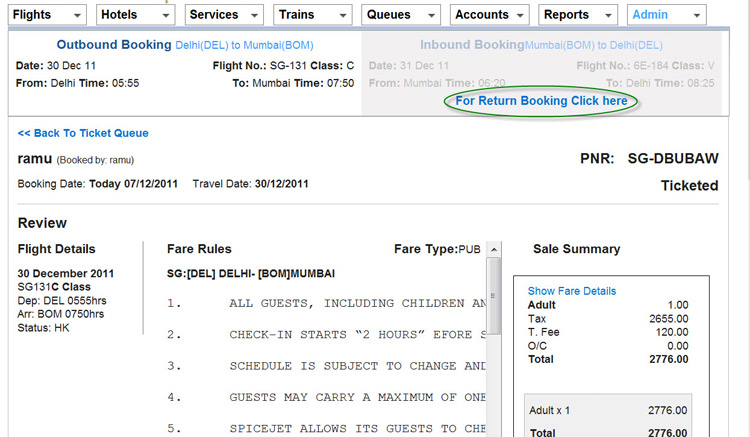Click the Hotels menu arrow icon

pos(164,16)
